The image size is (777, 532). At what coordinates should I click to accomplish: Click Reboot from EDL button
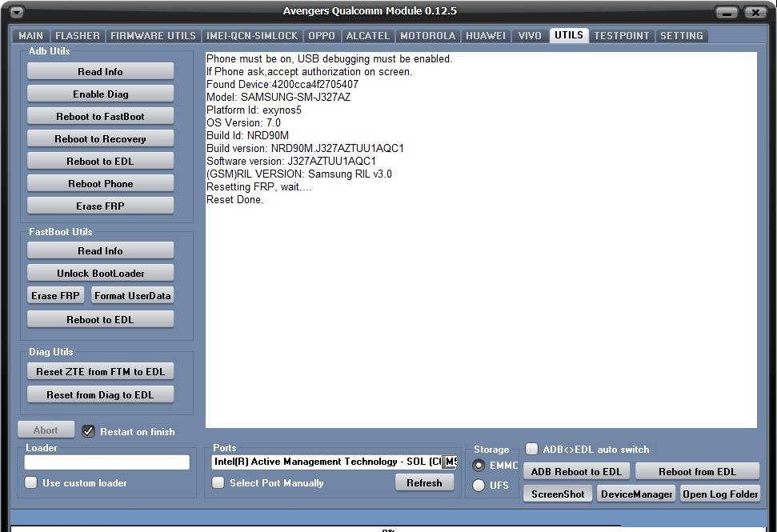coord(697,471)
